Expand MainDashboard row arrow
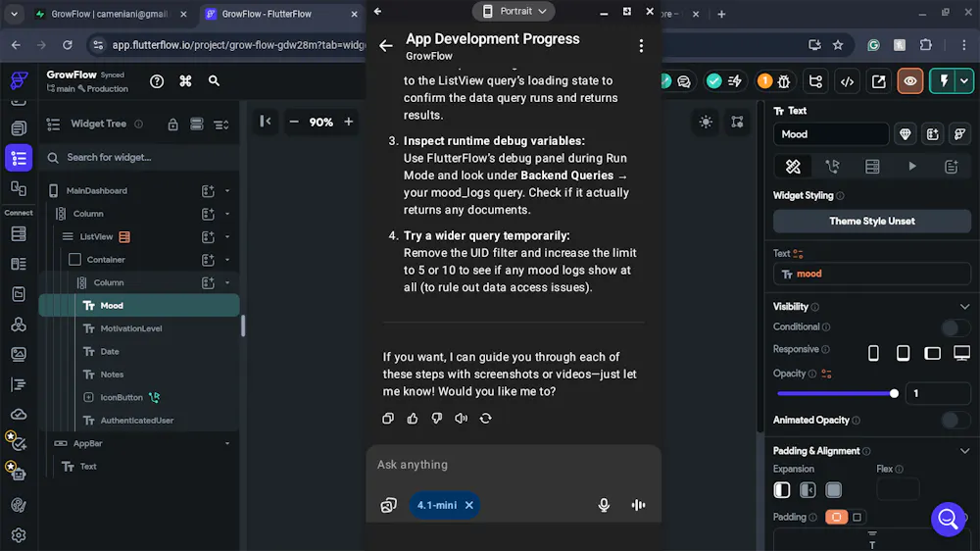Viewport: 980px width, 551px height. (227, 191)
